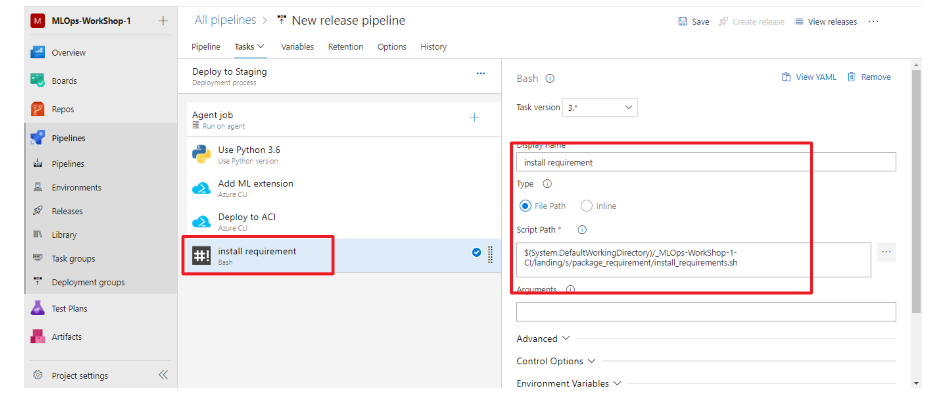Open Artifacts in the sidebar
This screenshot has width=937, height=414.
pyautogui.click(x=66, y=337)
